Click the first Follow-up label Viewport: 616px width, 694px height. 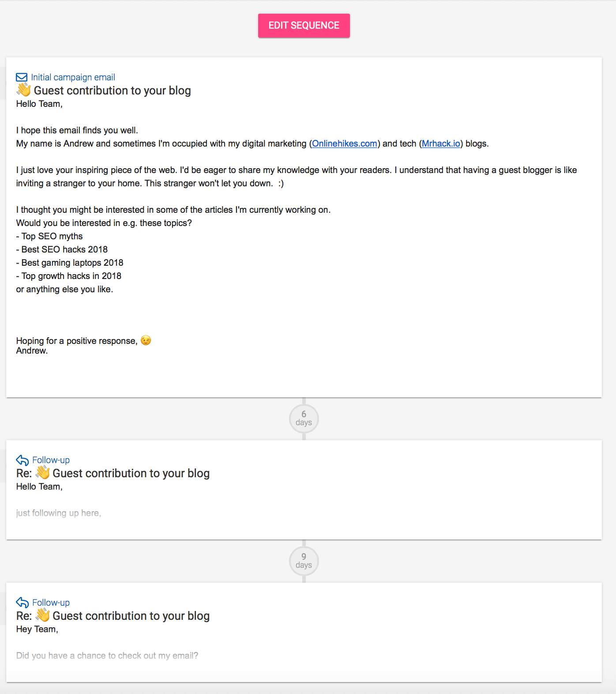click(x=51, y=460)
